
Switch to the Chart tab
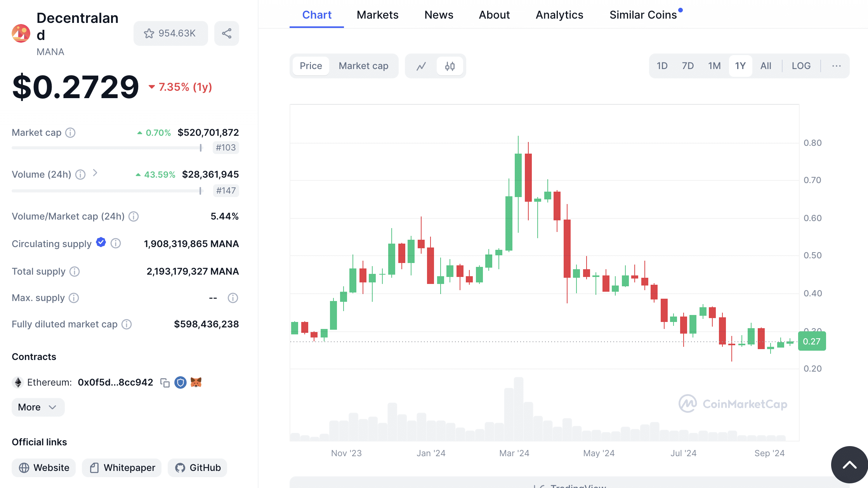[x=317, y=15]
